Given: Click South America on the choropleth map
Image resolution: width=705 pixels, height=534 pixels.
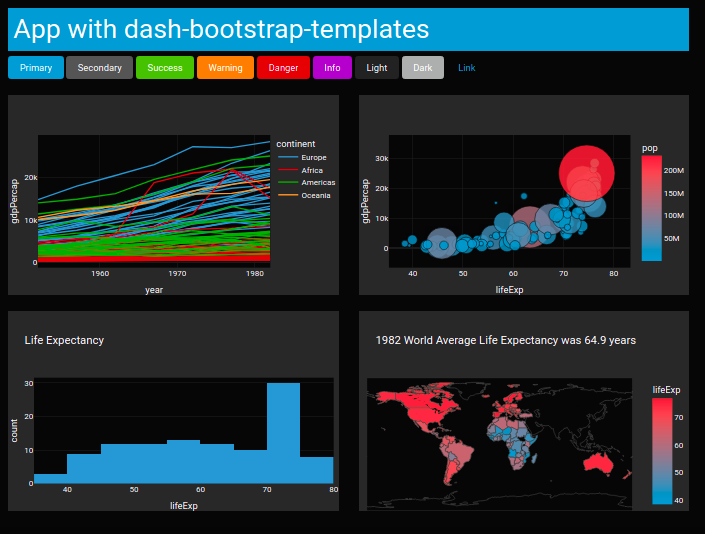Looking at the screenshot, I should 455,458.
